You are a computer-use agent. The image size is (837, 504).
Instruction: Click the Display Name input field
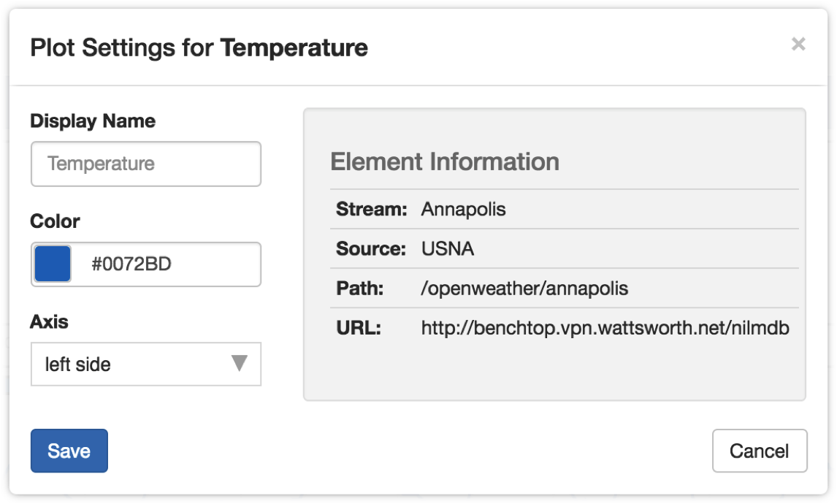(x=146, y=164)
